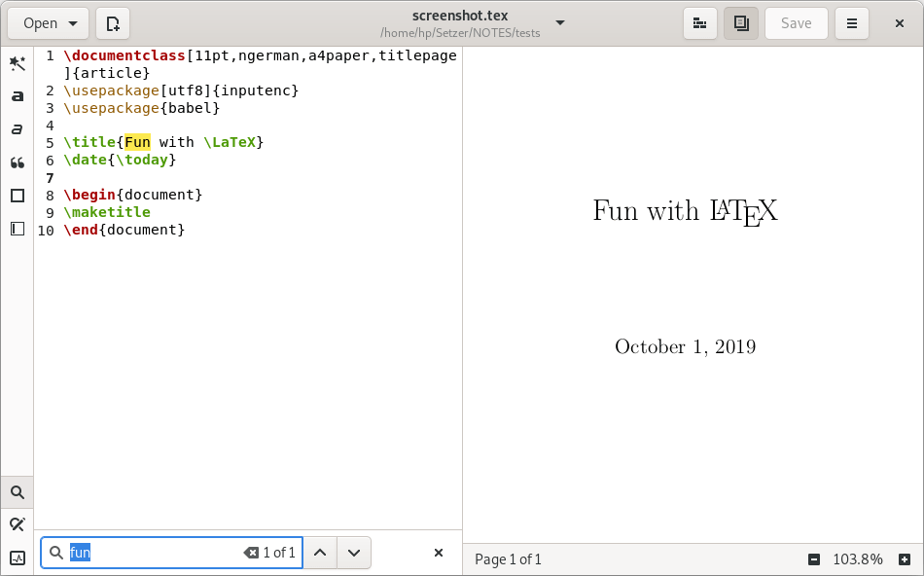The height and width of the screenshot is (576, 924).
Task: Open the document switcher arrow beside screenshot.tex
Action: pyautogui.click(x=560, y=23)
